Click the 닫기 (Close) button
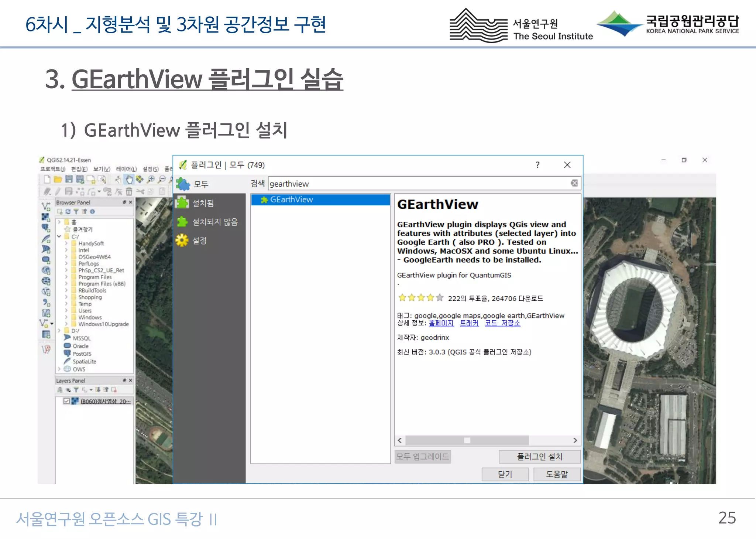The width and height of the screenshot is (756, 539). coord(505,474)
